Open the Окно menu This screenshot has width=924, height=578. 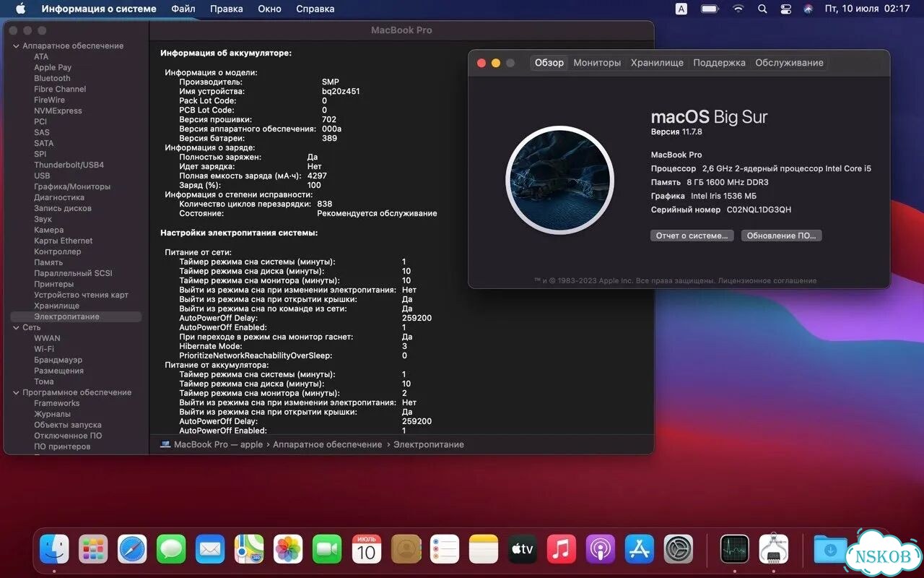(269, 9)
